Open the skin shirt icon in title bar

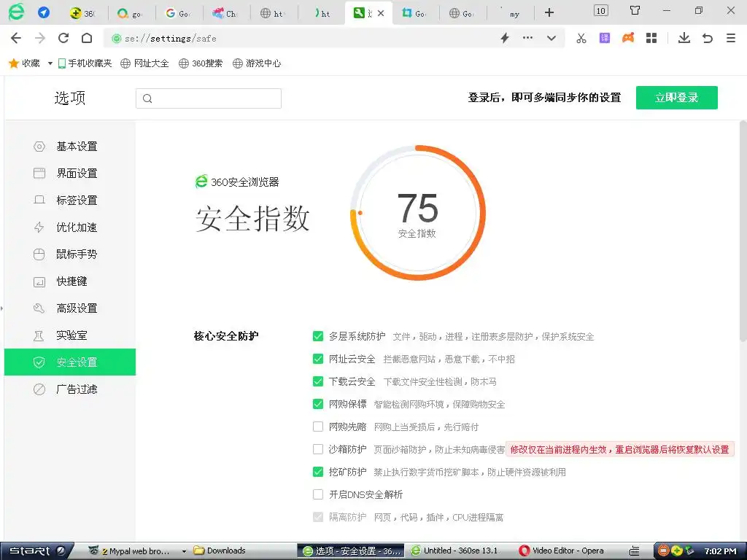tap(635, 10)
